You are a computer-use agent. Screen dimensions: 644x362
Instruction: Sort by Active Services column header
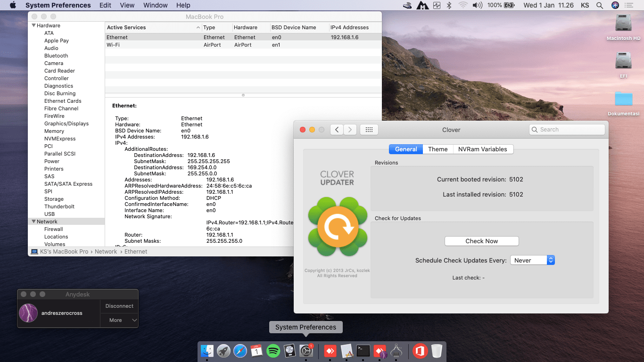(154, 27)
